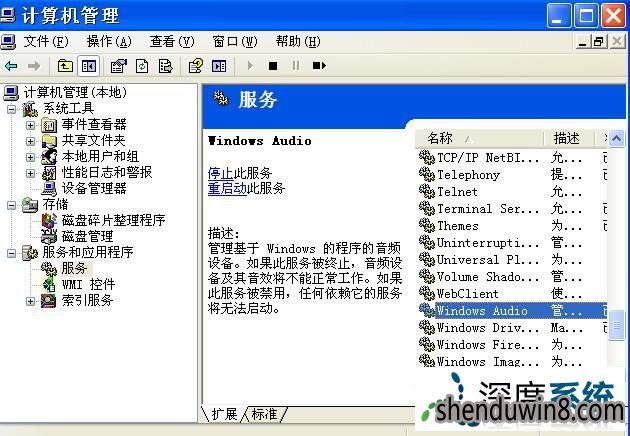630x436 pixels.
Task: Select the Windows Driv... service row
Action: point(512,328)
